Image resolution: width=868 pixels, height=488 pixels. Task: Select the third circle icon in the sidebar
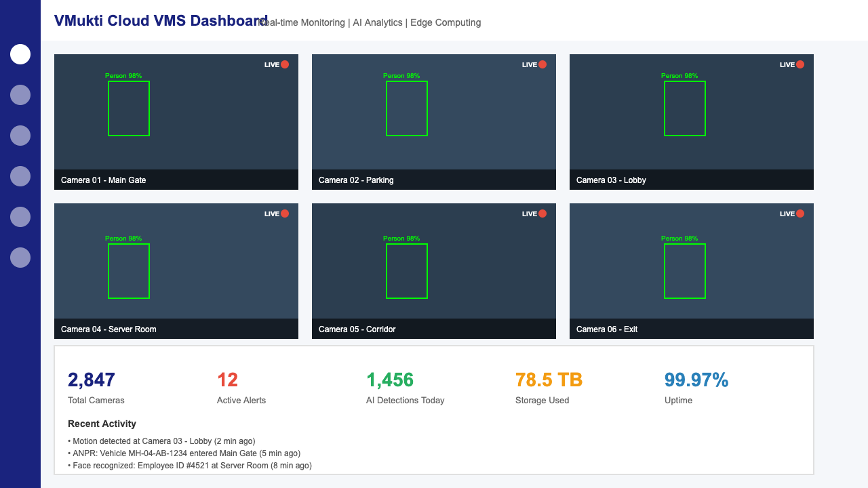click(20, 136)
